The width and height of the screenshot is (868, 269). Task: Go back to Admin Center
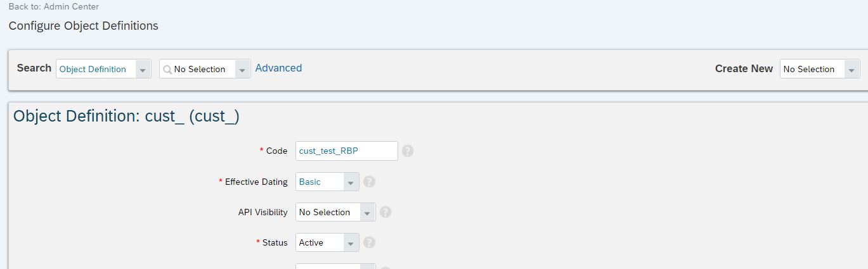[x=54, y=7]
